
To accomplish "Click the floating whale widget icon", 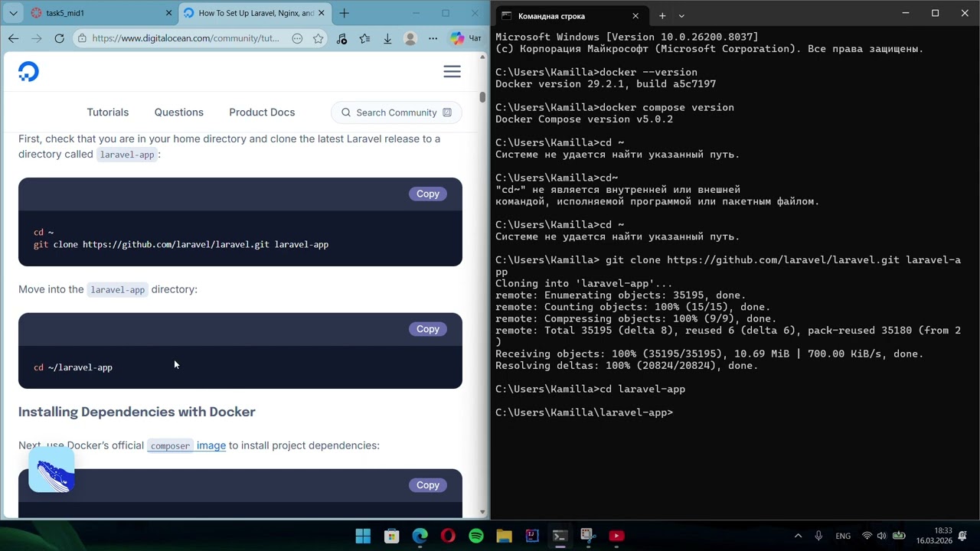I will click(51, 470).
